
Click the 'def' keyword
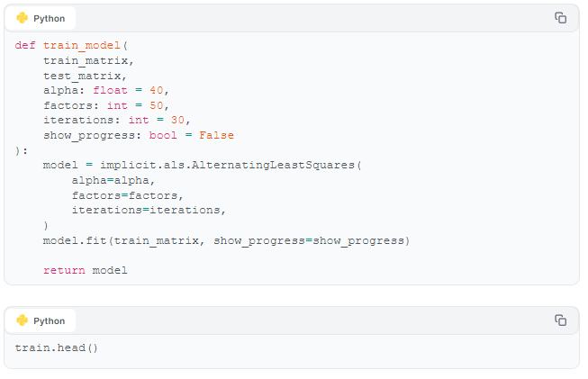tap(25, 45)
